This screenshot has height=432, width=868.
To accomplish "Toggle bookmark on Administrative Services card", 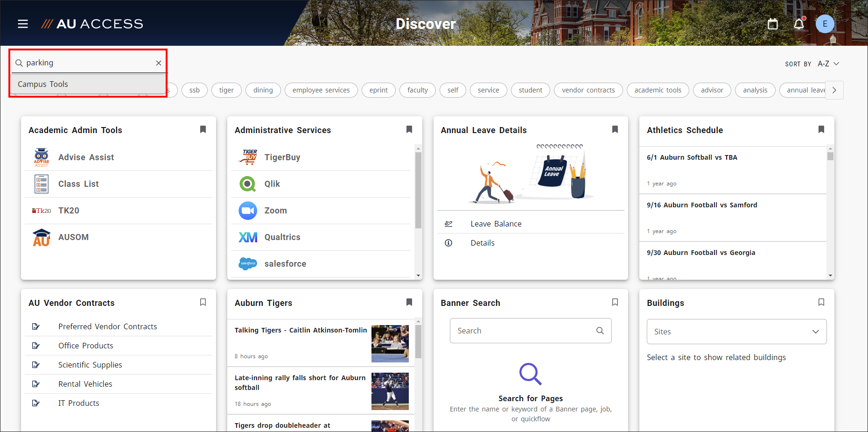I will 409,129.
